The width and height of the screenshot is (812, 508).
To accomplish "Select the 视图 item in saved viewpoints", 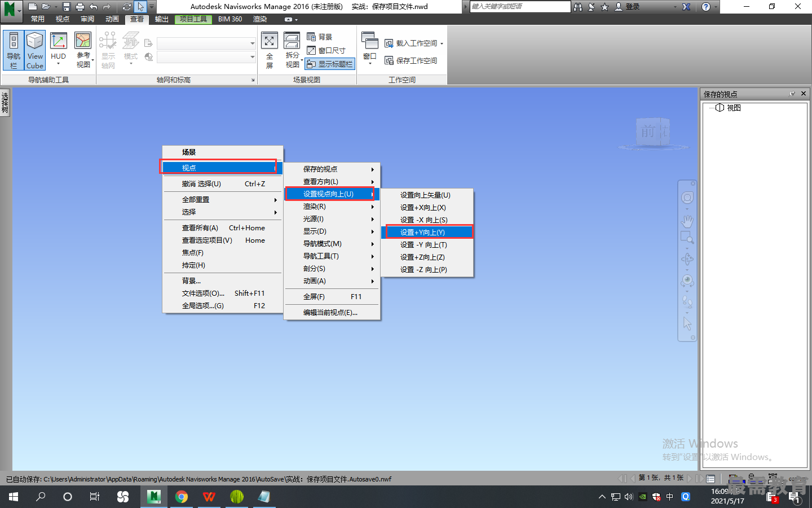I will [x=733, y=108].
